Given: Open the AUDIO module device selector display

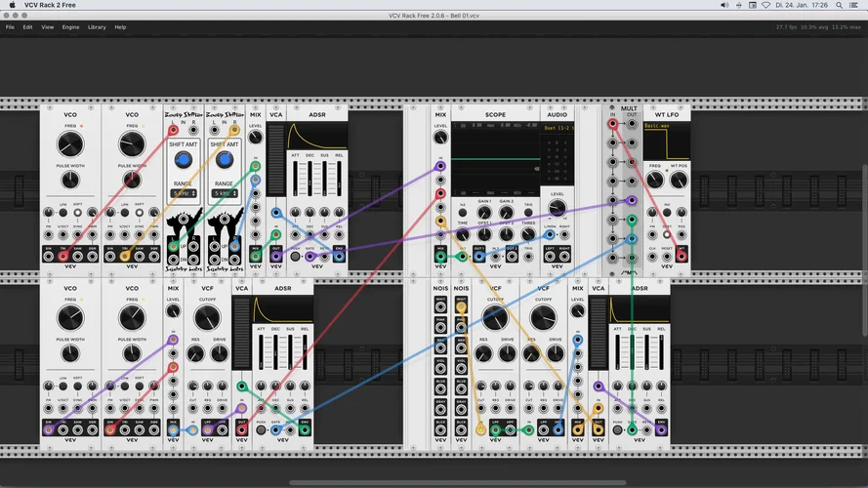Looking at the screenshot, I should coord(557,128).
